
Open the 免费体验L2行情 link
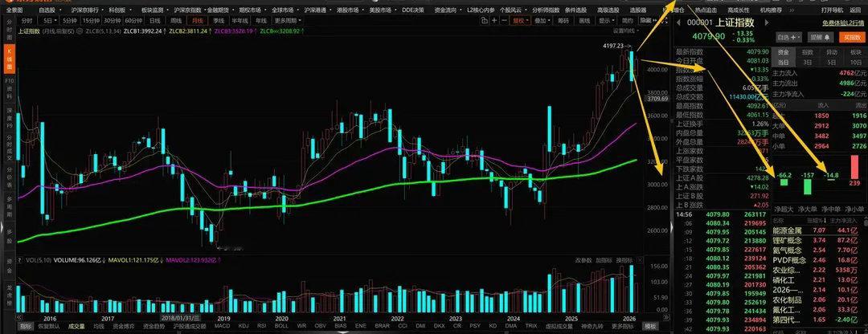(x=843, y=23)
